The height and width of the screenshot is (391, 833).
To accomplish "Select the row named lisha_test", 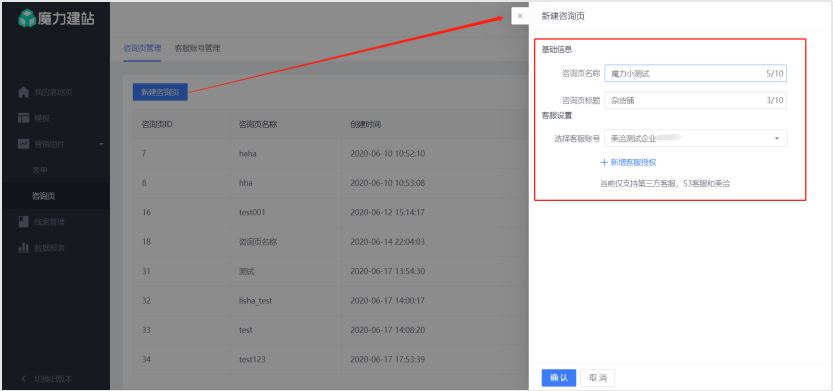I will point(330,301).
